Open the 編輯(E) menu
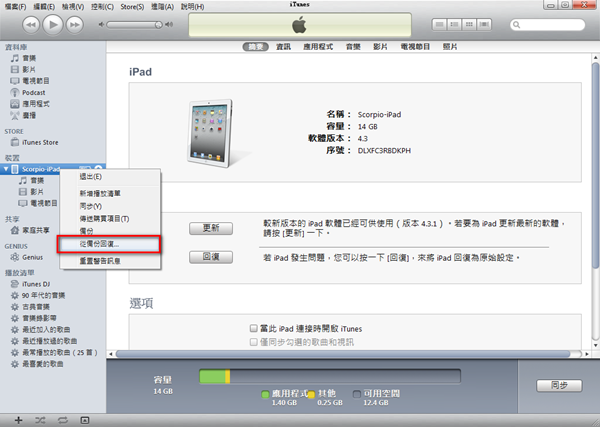600x427 pixels. (x=44, y=7)
